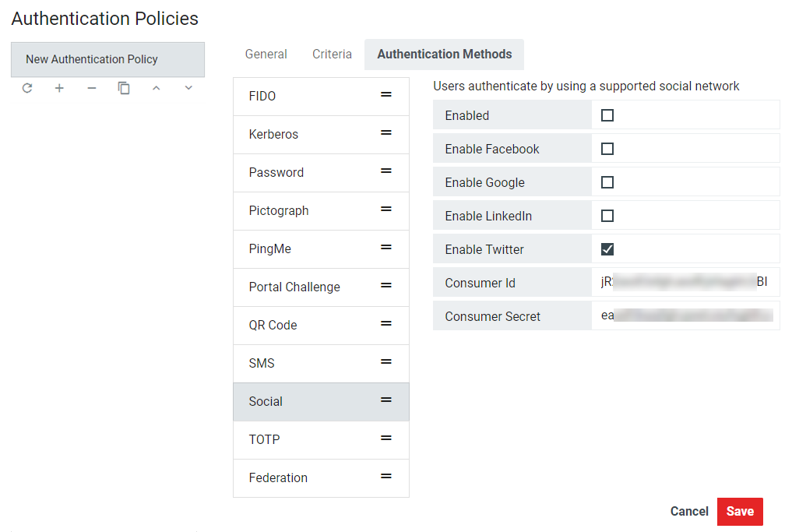The width and height of the screenshot is (785, 532).
Task: Click the TOTP row drag handle
Action: tap(385, 439)
